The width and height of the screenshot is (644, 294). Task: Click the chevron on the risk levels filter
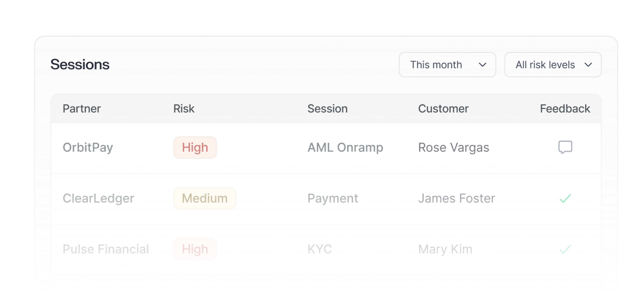pyautogui.click(x=589, y=65)
